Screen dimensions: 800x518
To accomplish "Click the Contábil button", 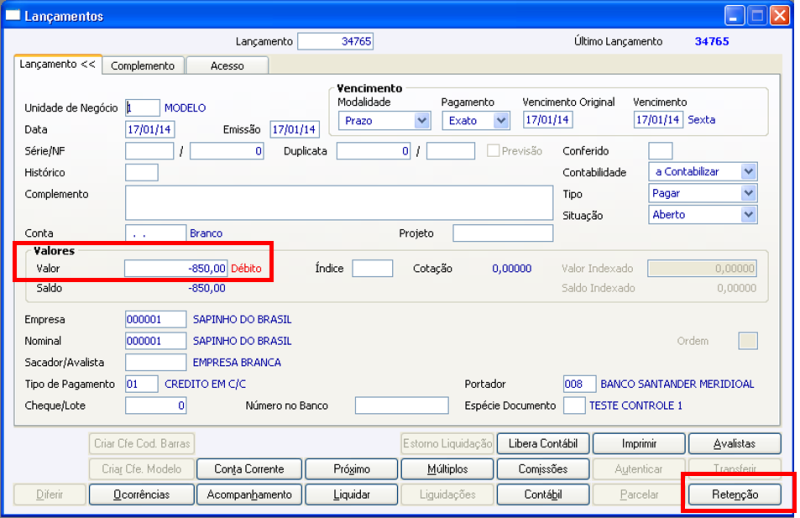I will coord(543,495).
